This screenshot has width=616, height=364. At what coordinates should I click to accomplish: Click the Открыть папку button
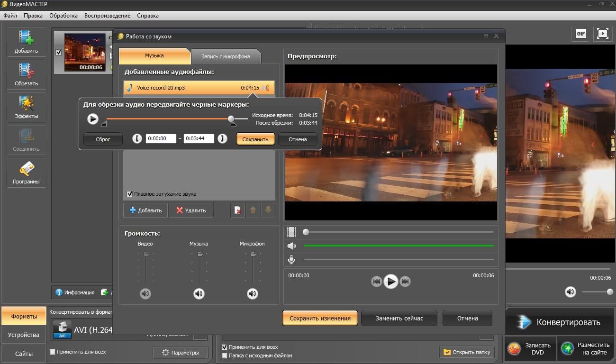(467, 352)
